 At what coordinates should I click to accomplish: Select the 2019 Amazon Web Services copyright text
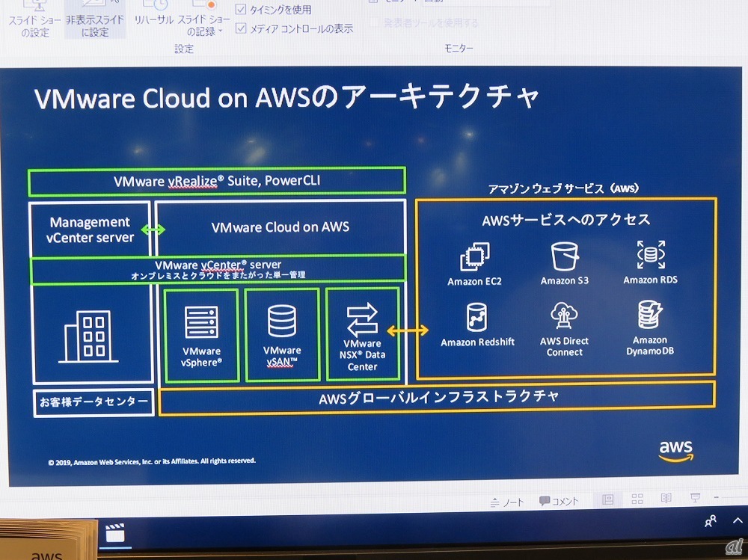click(152, 461)
